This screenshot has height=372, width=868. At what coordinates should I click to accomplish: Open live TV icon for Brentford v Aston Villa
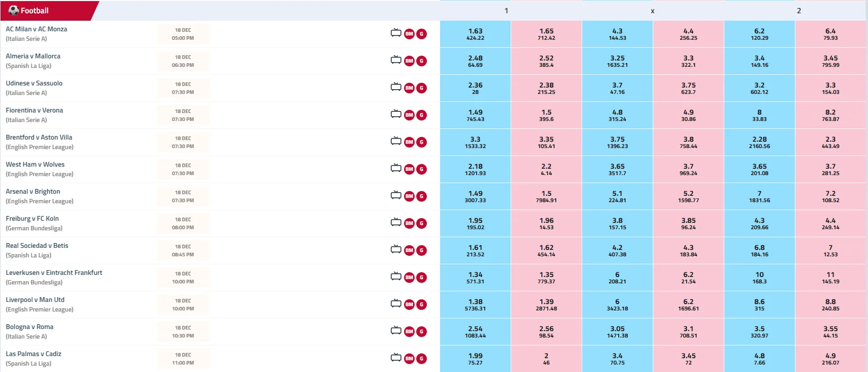(x=396, y=141)
